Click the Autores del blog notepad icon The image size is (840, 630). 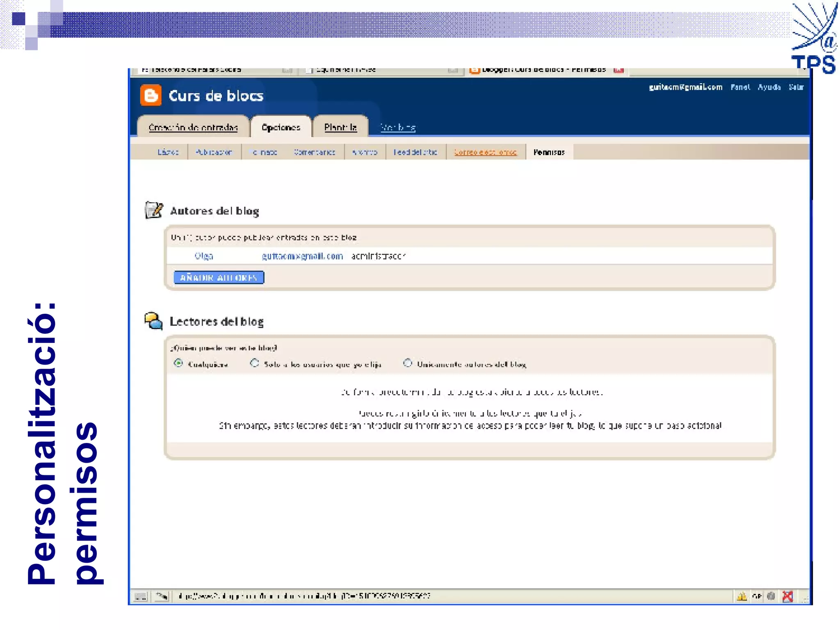tap(154, 210)
